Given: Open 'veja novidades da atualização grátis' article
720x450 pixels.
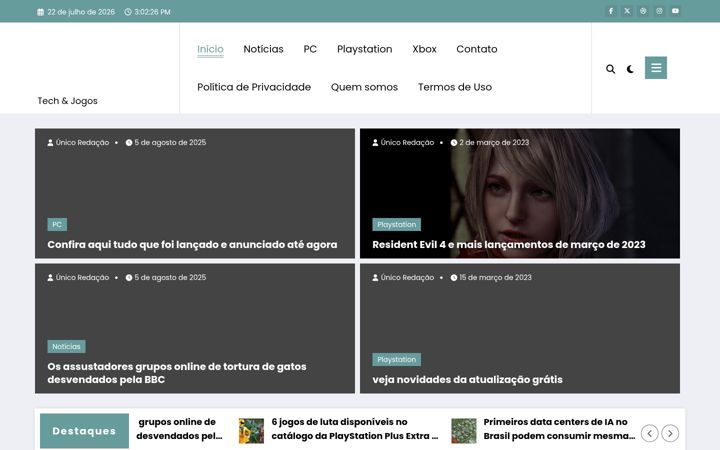Looking at the screenshot, I should 467,380.
